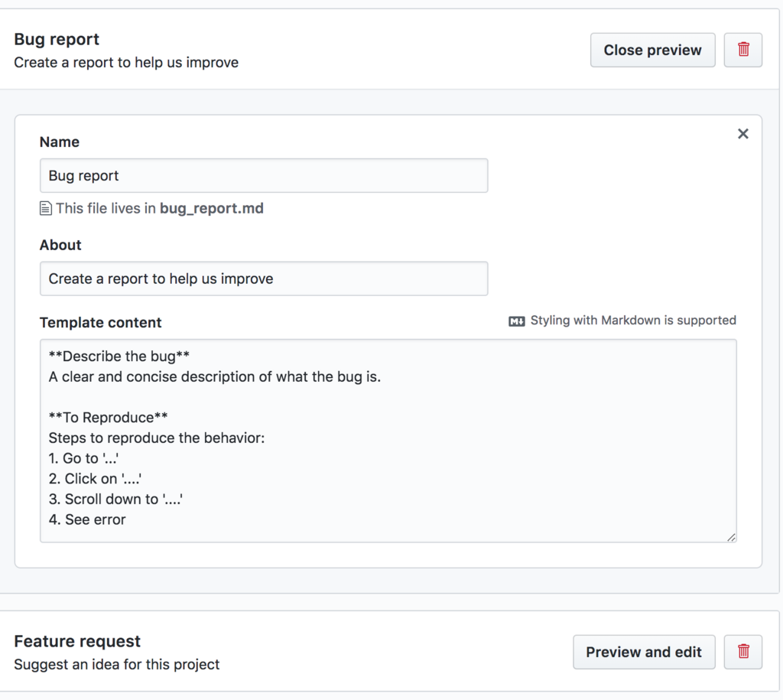This screenshot has width=783, height=700.
Task: Open Preview and edit for Feature request
Action: coord(643,652)
